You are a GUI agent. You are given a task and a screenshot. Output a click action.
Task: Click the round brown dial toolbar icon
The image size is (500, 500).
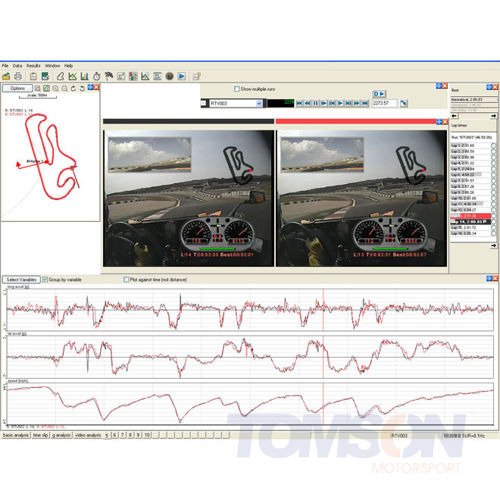coord(169,76)
